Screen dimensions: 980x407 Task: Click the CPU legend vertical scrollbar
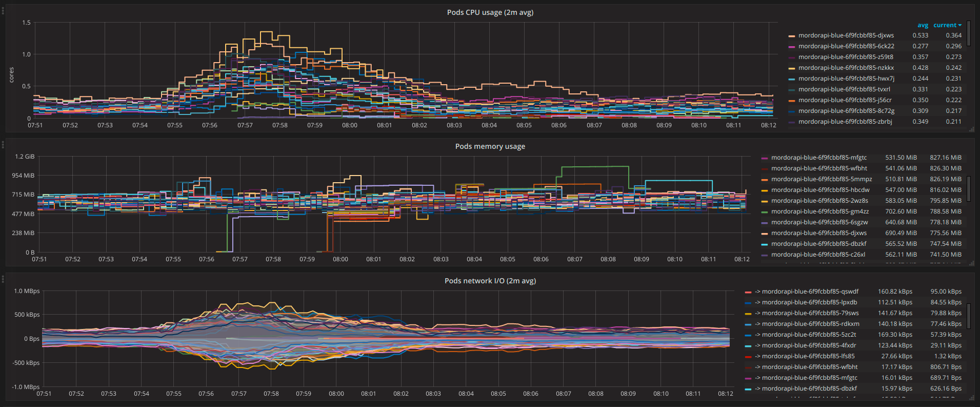[968, 33]
